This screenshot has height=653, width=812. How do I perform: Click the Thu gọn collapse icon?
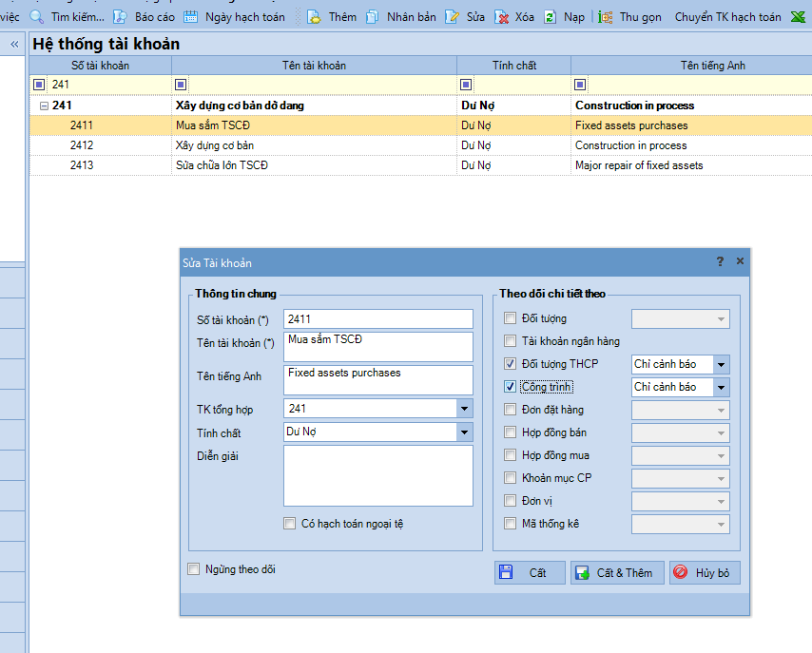[606, 17]
